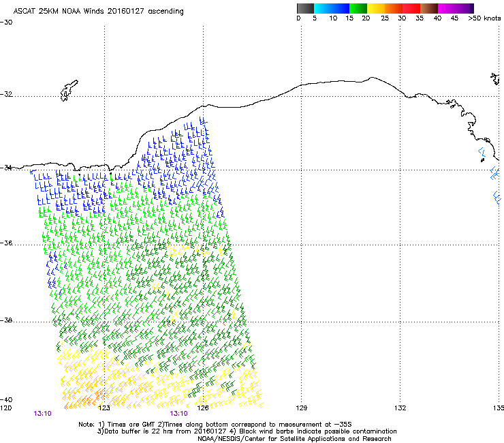The height and width of the screenshot is (443, 504).
Task: Click latitude label -30
Action: 6,22
